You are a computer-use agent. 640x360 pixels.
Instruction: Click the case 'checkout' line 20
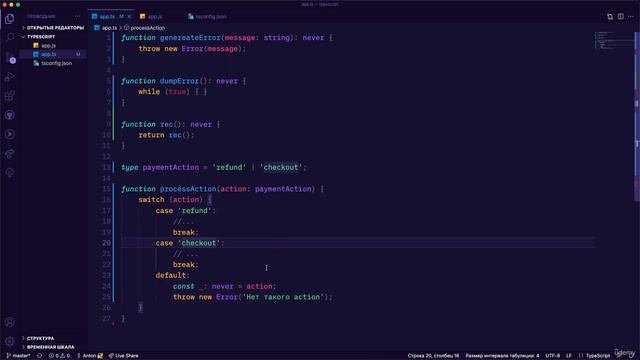point(190,243)
